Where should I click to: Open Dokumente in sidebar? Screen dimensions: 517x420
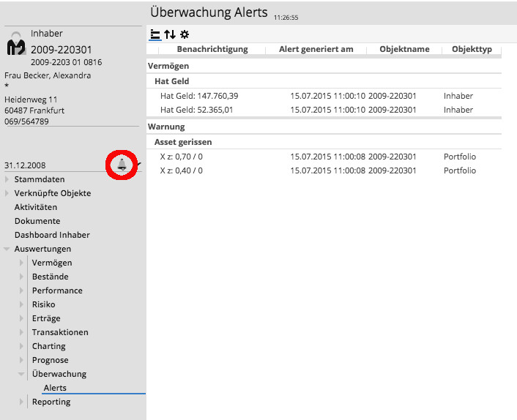pyautogui.click(x=37, y=221)
